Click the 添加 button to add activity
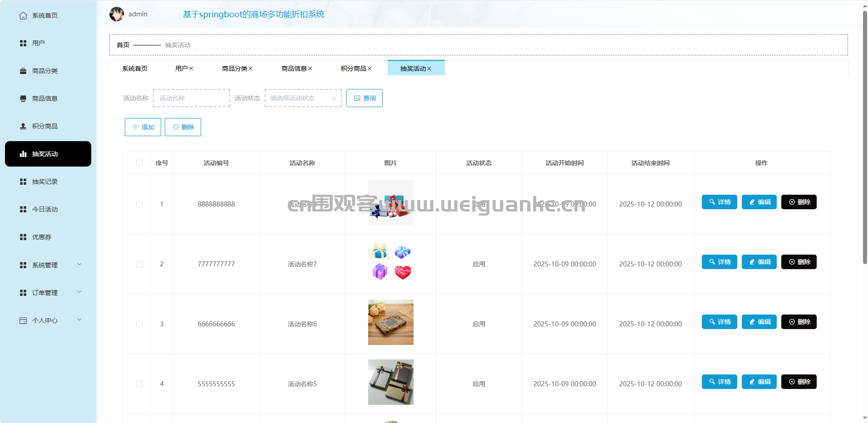The image size is (868, 423). pyautogui.click(x=143, y=127)
